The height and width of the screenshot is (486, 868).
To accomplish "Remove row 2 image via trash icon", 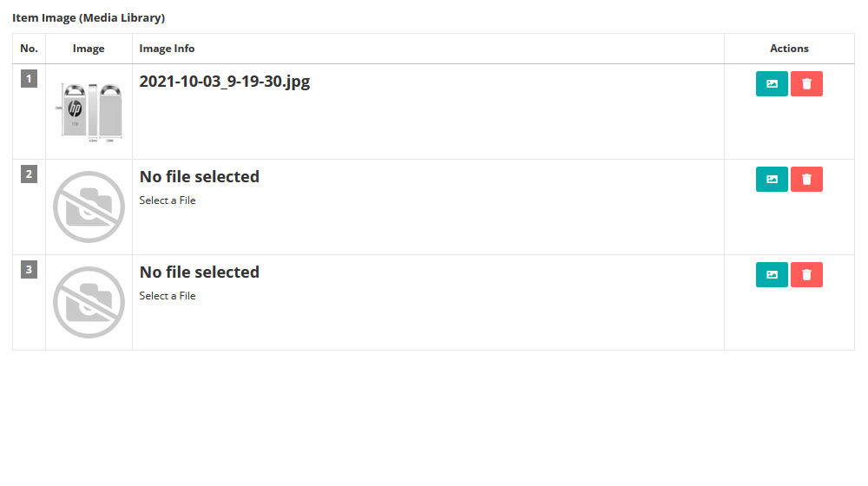I will click(x=806, y=180).
